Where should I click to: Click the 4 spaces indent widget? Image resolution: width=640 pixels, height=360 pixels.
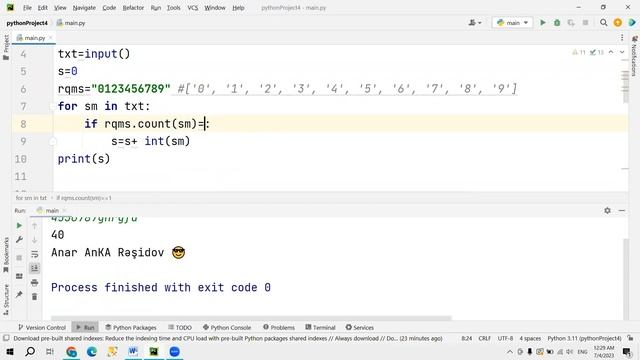coord(530,338)
